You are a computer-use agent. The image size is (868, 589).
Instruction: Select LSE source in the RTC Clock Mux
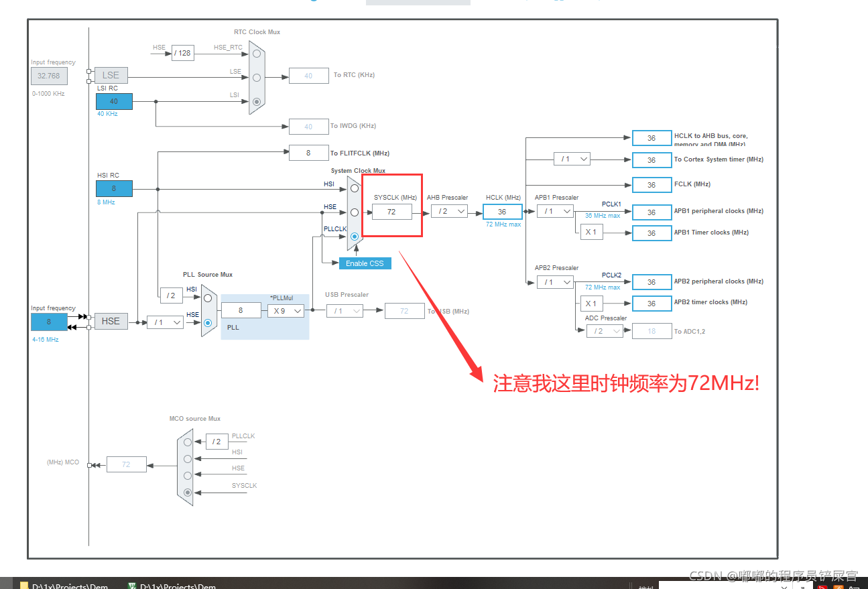(255, 77)
